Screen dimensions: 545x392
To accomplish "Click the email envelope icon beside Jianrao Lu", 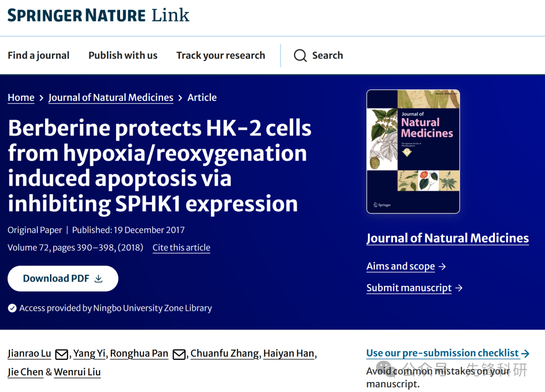I will pos(62,354).
